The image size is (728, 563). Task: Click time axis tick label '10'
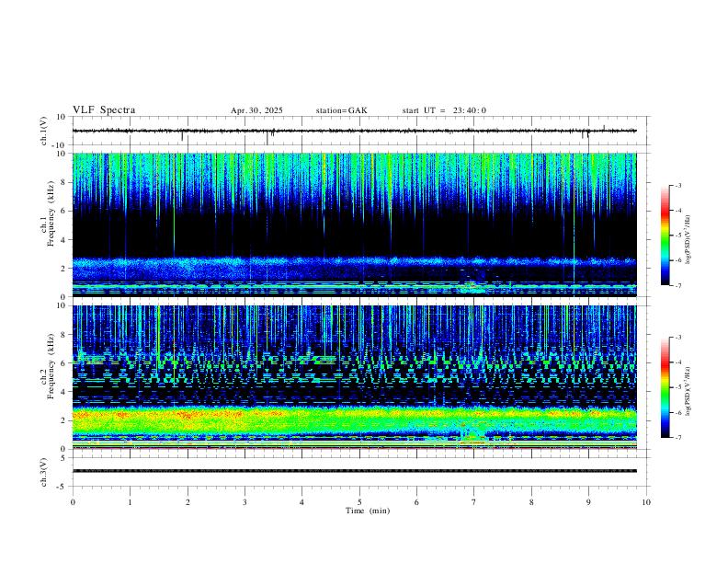(646, 502)
